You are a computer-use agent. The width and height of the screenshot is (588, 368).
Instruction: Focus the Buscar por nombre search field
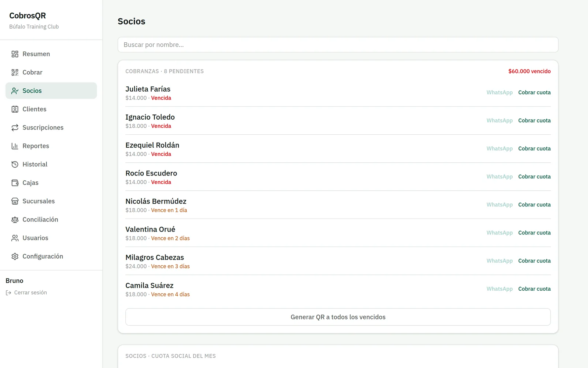pos(338,45)
